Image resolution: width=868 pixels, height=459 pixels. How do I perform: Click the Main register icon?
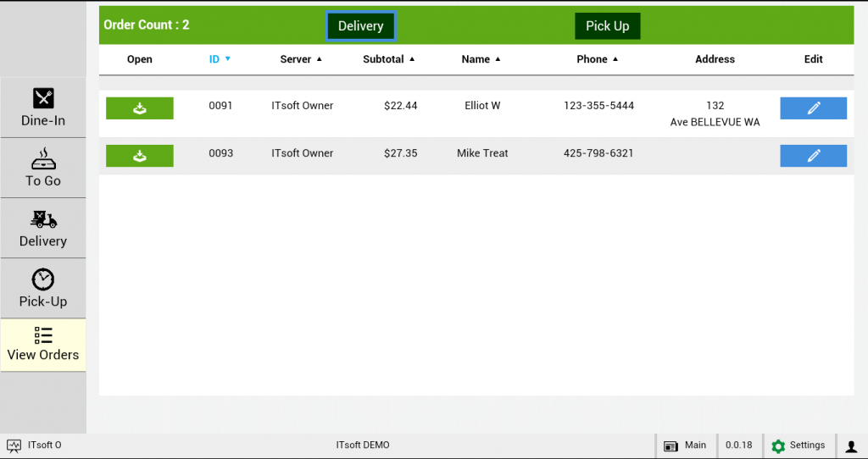671,445
